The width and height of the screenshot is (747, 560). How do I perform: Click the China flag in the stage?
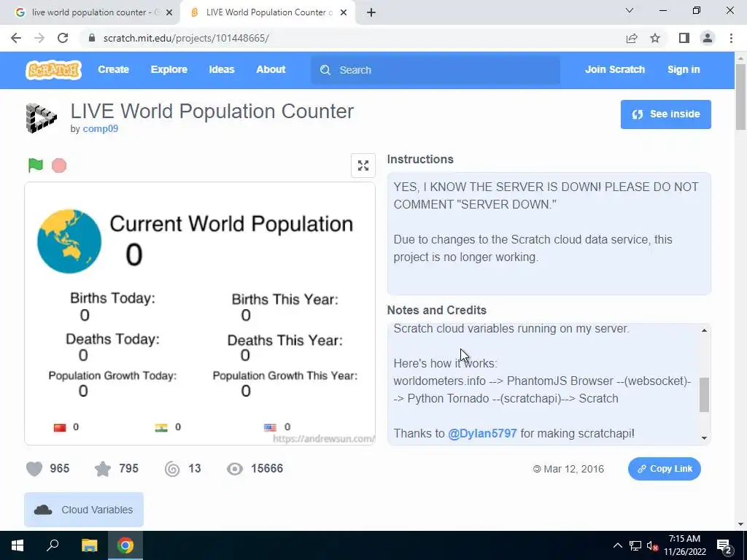(60, 427)
